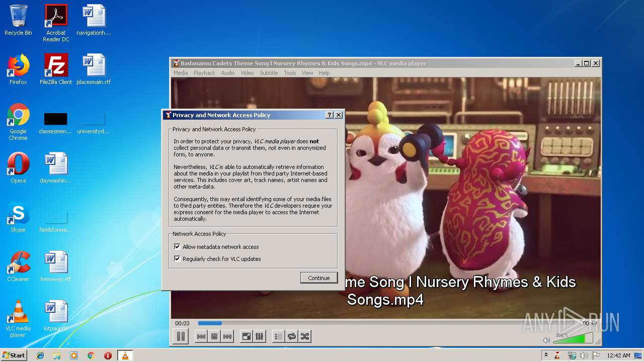Select the Acrobat Reader DC desktop icon
Image resolution: width=644 pixels, height=362 pixels.
[56, 23]
